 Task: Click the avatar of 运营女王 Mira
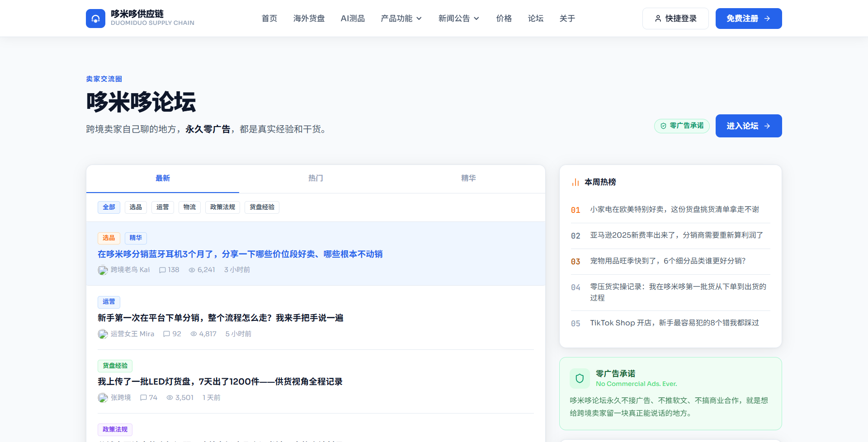103,334
